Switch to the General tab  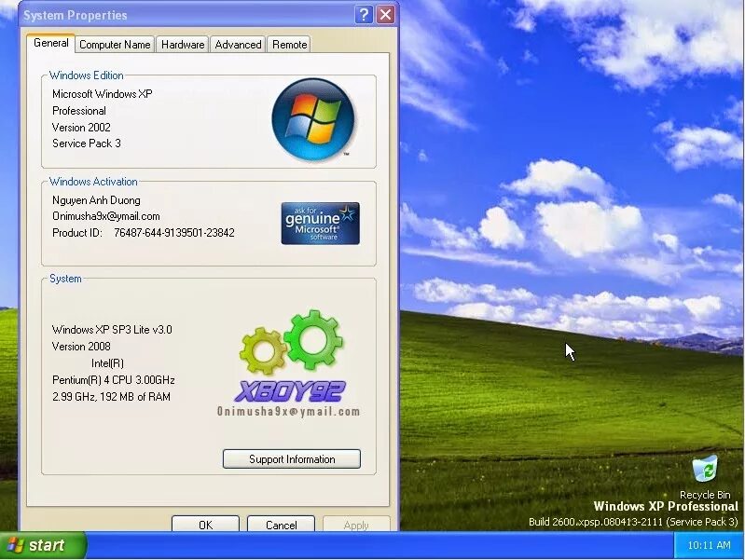pyautogui.click(x=51, y=43)
